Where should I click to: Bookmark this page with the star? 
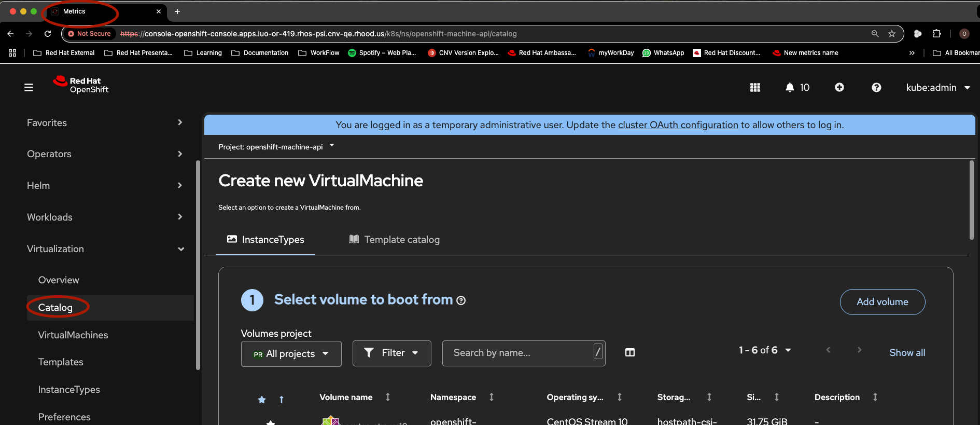point(892,34)
